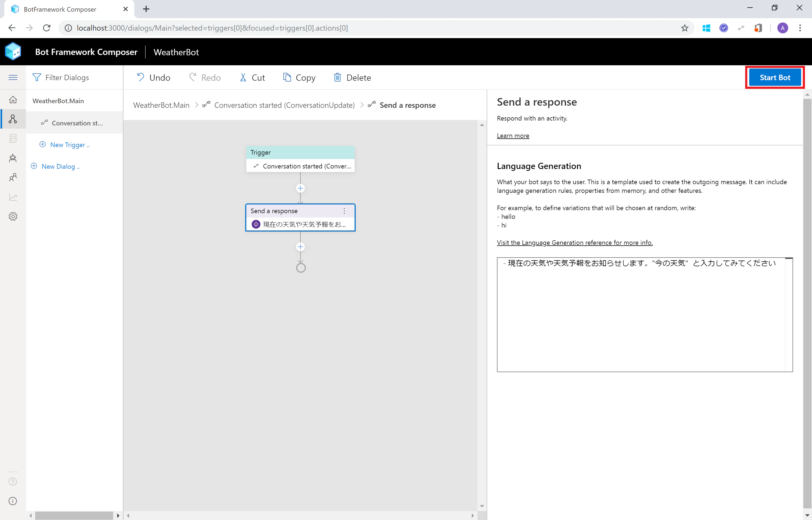
Task: Select the Conversation st... trigger item
Action: click(x=74, y=123)
